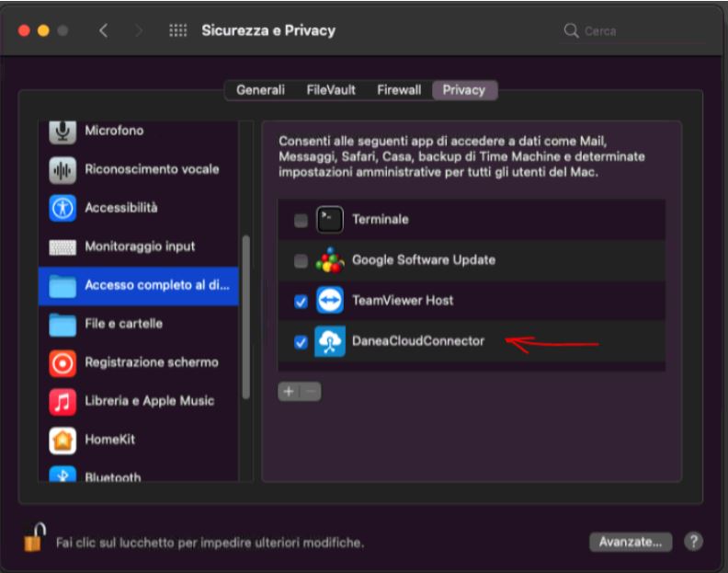The height and width of the screenshot is (573, 728).
Task: Open Riconoscimento vocale in the sidebar
Action: point(138,169)
